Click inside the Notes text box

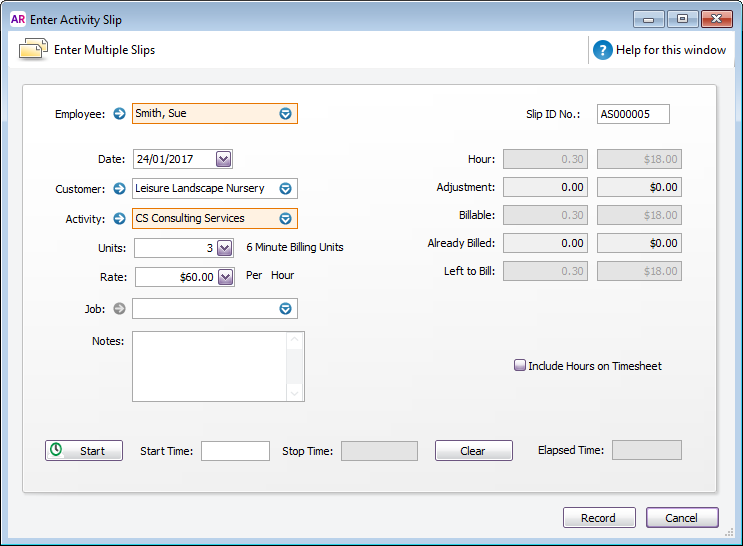(210, 366)
